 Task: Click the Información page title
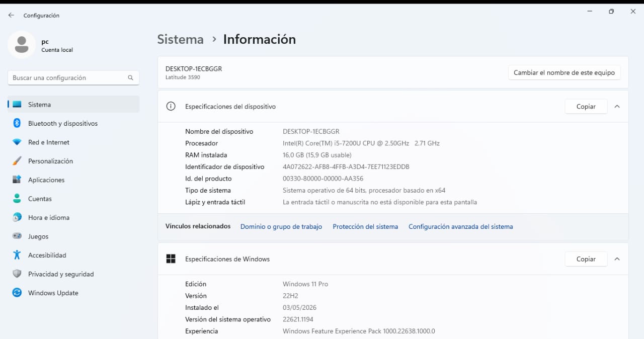pos(260,39)
